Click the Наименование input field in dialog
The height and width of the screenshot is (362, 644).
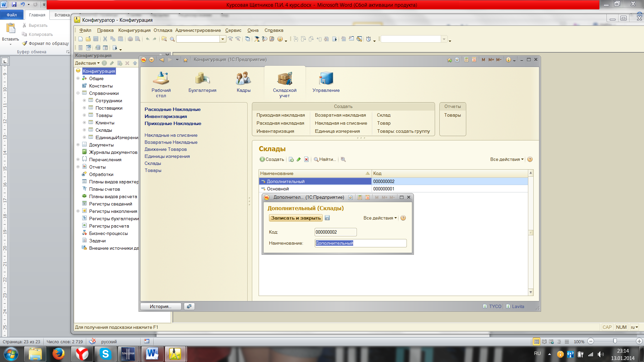[361, 243]
